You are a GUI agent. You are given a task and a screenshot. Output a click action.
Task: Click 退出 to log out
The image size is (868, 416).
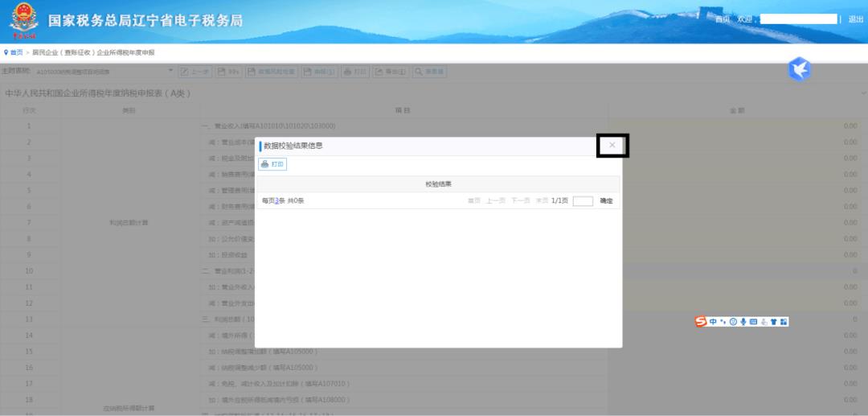856,19
